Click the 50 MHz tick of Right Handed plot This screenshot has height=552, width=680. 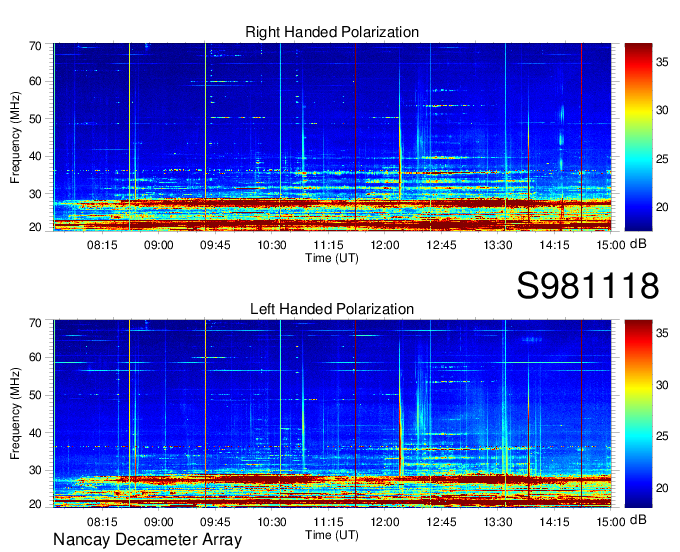[35, 119]
